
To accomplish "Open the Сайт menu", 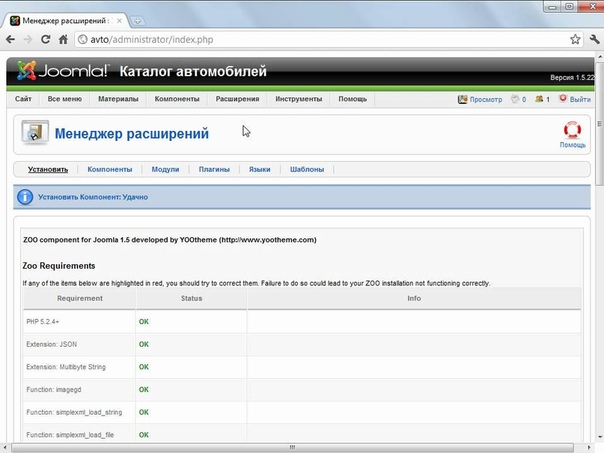I will tap(23, 99).
